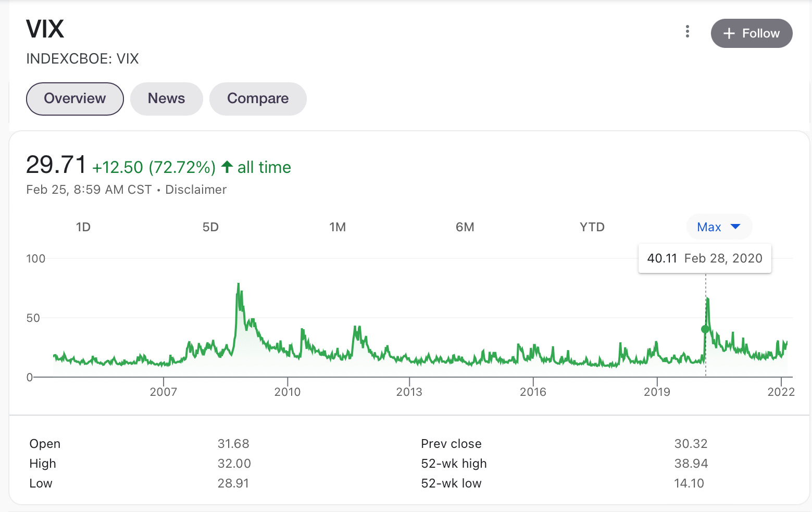The height and width of the screenshot is (512, 812).
Task: Click the green data point on chart
Action: 705,329
